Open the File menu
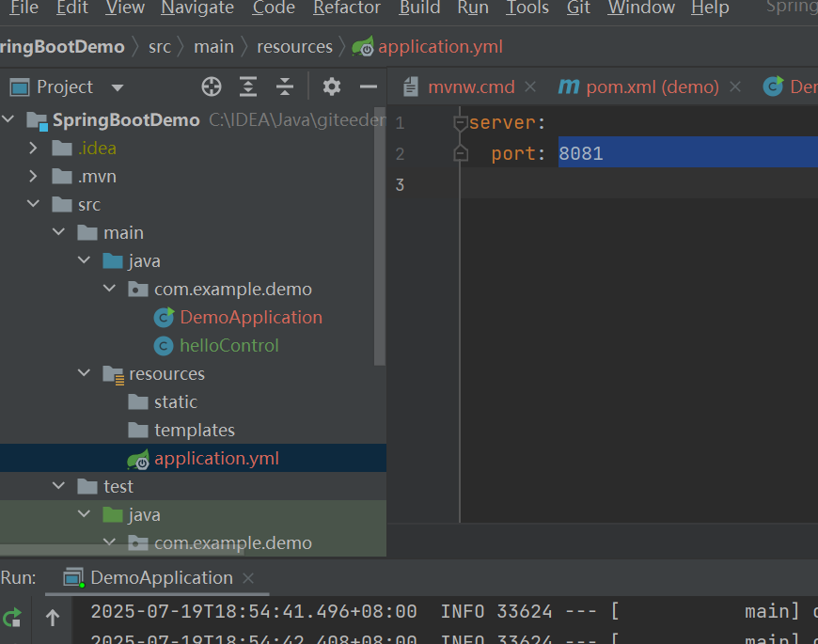The width and height of the screenshot is (818, 644). coord(24,8)
